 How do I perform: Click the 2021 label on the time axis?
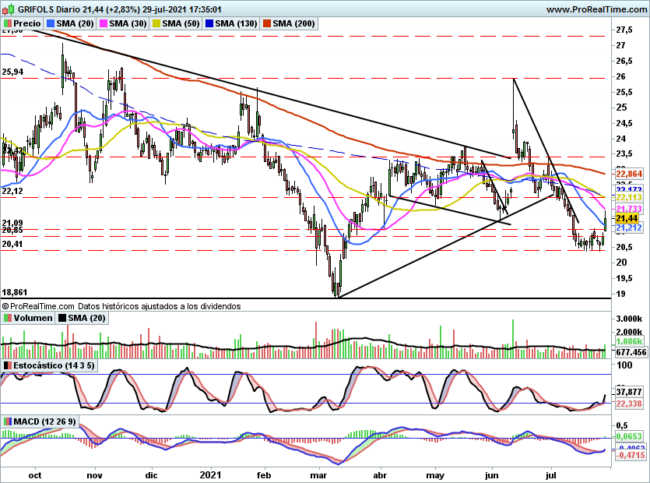(x=211, y=475)
